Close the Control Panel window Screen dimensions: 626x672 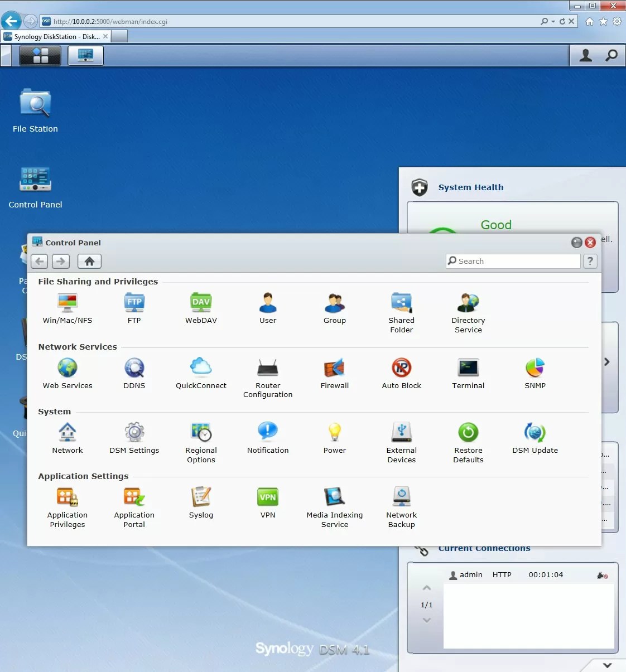[x=590, y=243]
